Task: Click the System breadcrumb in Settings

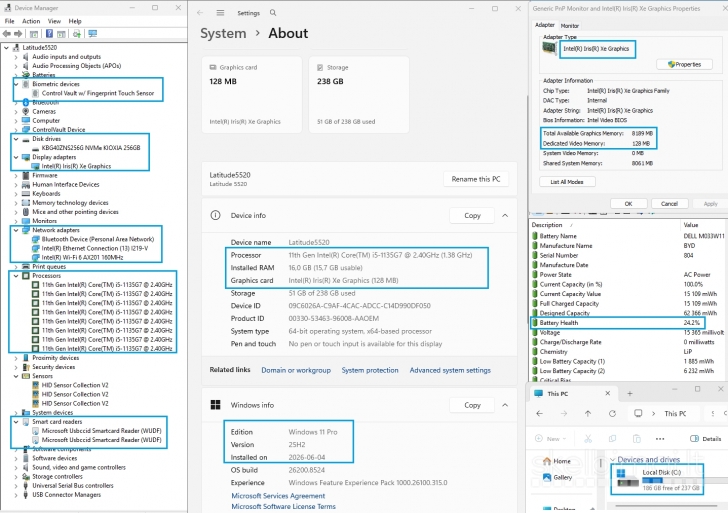Action: pyautogui.click(x=223, y=33)
